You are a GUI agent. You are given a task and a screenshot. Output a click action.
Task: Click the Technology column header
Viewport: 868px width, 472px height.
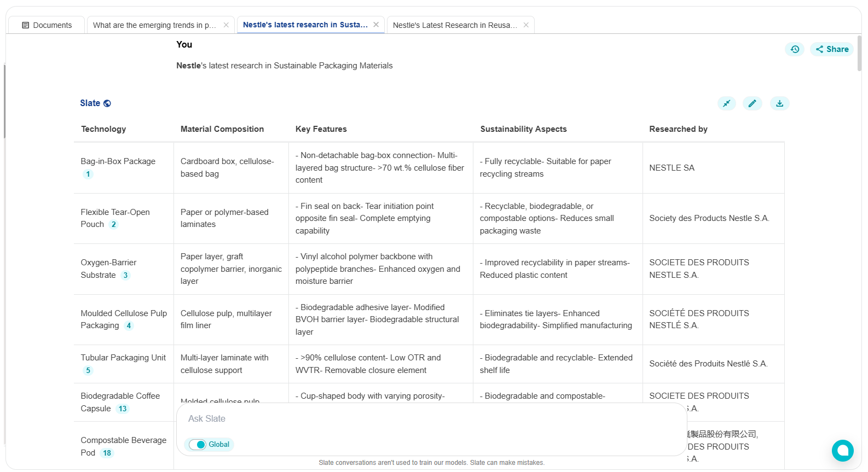click(x=103, y=129)
